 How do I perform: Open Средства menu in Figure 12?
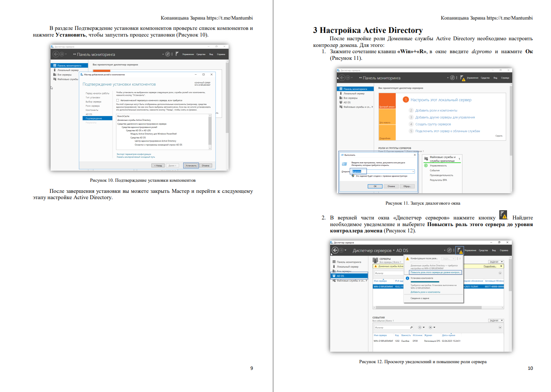click(483, 250)
